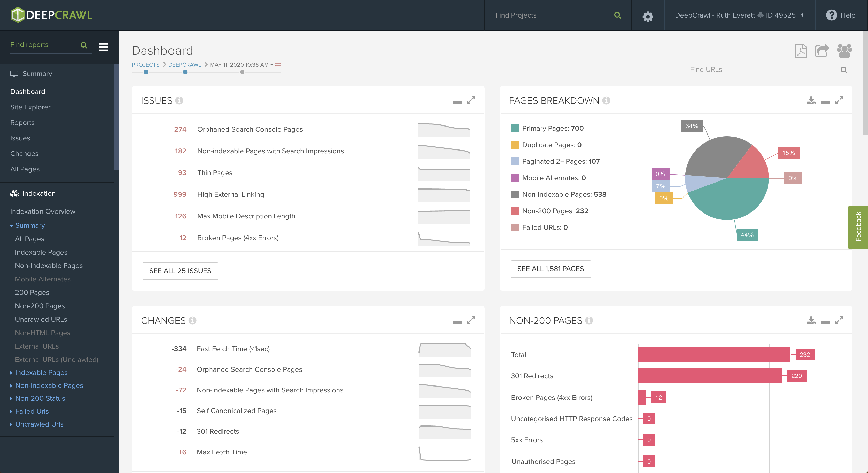Open the crawl date dropdown
The width and height of the screenshot is (868, 473).
(272, 65)
